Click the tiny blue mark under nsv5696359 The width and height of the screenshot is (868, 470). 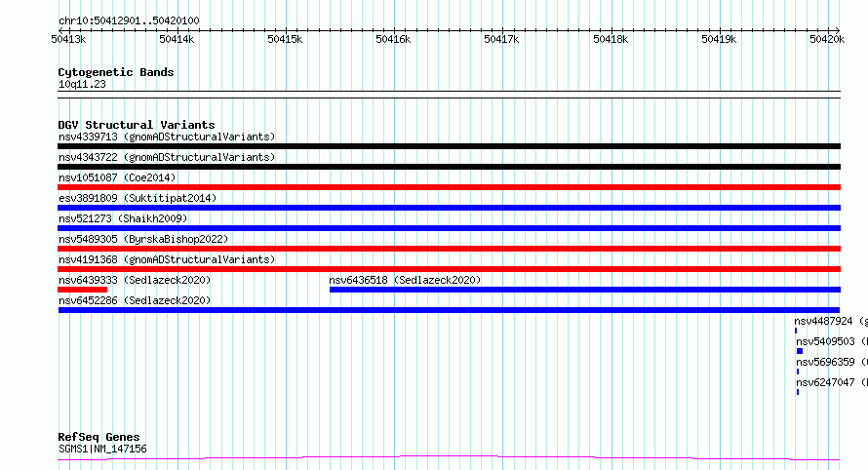[798, 372]
